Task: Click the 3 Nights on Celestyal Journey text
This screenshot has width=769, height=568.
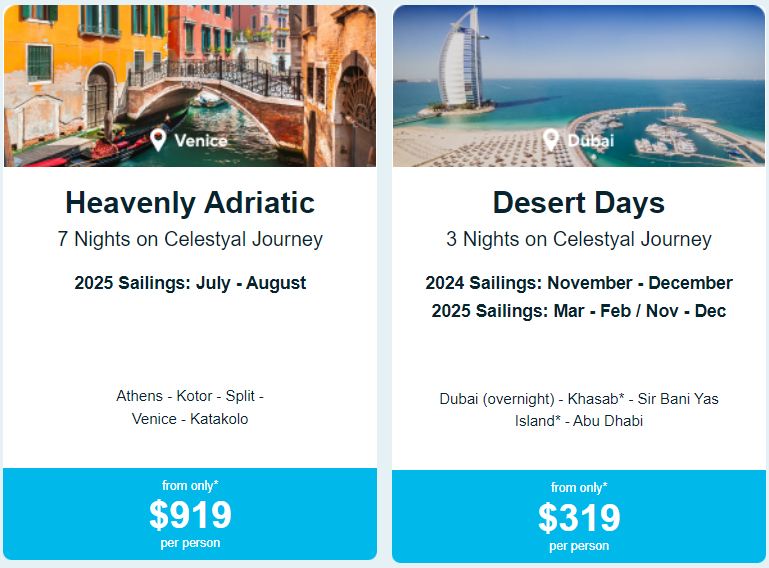Action: (x=579, y=239)
